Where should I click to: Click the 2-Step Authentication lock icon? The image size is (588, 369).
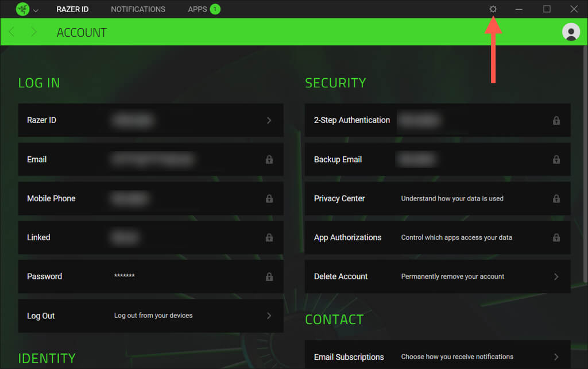click(x=556, y=121)
